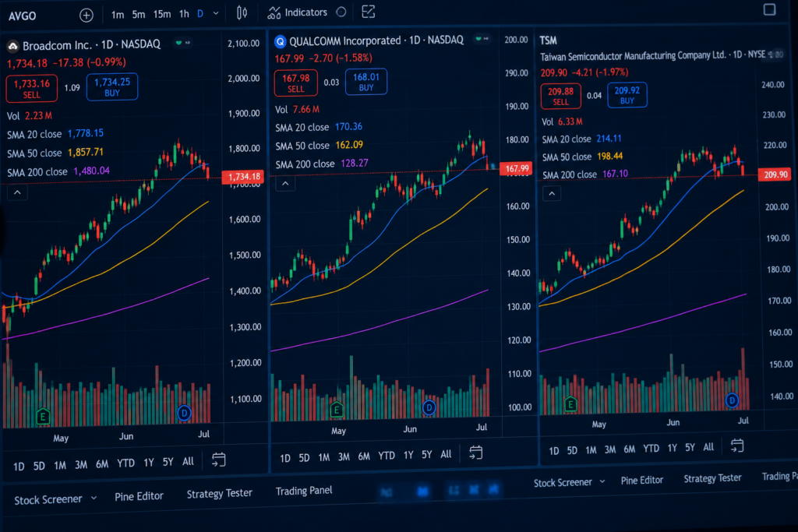The height and width of the screenshot is (532, 798).
Task: Set Broadcom chart range to All
Action: (x=188, y=461)
